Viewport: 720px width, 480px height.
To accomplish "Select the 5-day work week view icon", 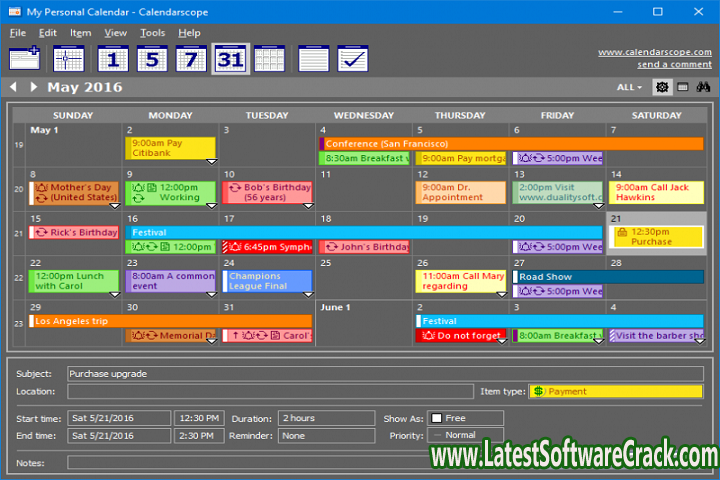I will click(x=152, y=58).
